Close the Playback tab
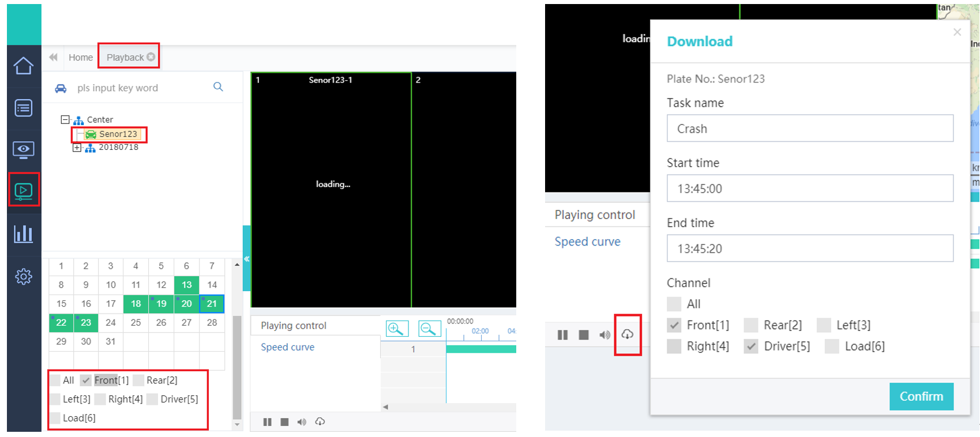 pyautogui.click(x=151, y=57)
